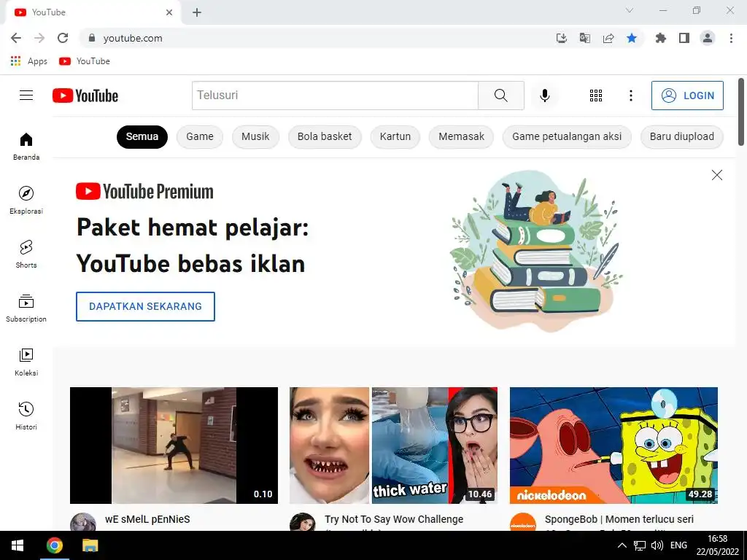Click the blue bookmark star
The image size is (747, 560).
point(632,38)
